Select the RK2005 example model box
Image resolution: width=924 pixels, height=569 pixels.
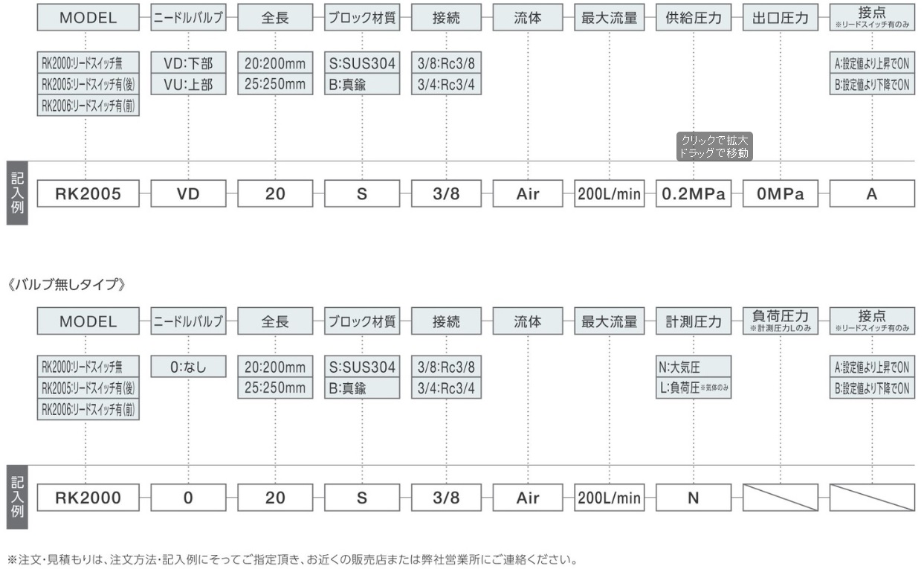[x=87, y=195]
